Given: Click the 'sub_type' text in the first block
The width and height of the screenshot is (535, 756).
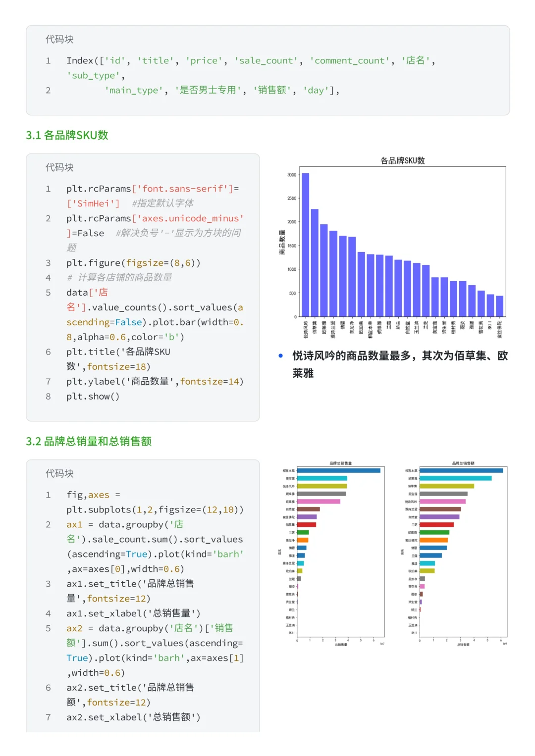Looking at the screenshot, I should 94,75.
